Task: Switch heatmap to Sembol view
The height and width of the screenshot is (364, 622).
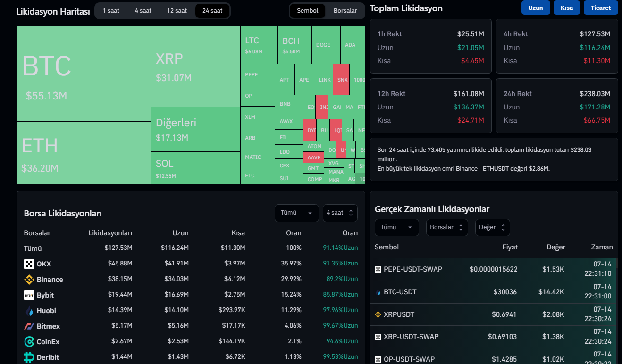Action: pyautogui.click(x=307, y=11)
